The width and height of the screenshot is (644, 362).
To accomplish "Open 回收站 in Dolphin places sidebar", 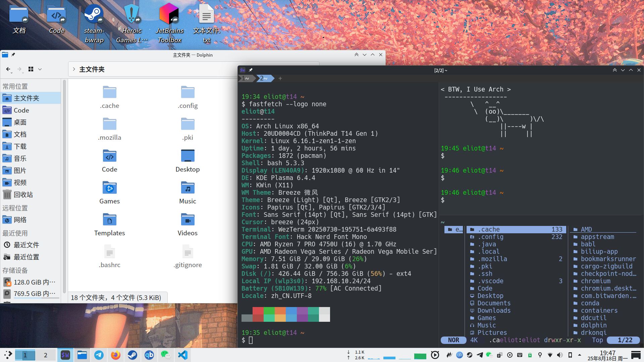I will pos(31,195).
